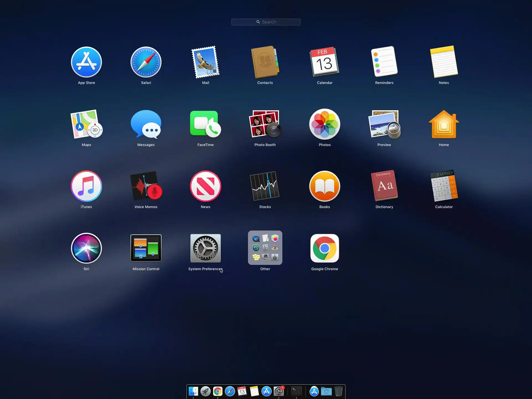Viewport: 532px width, 399px height.
Task: Open the App Store app
Action: pos(86,62)
